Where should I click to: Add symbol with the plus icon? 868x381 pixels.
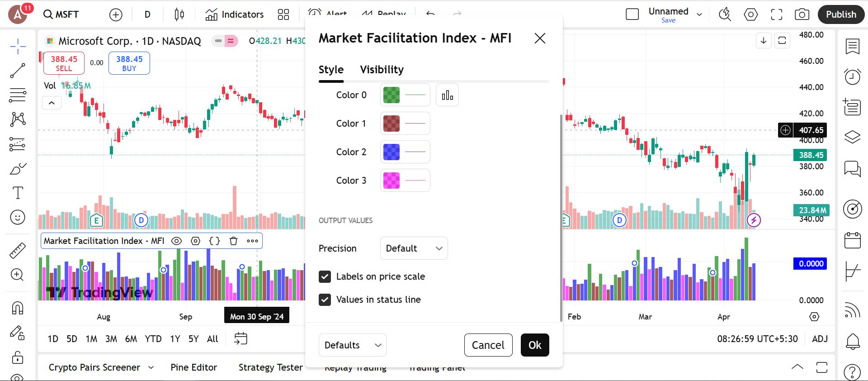pos(116,15)
